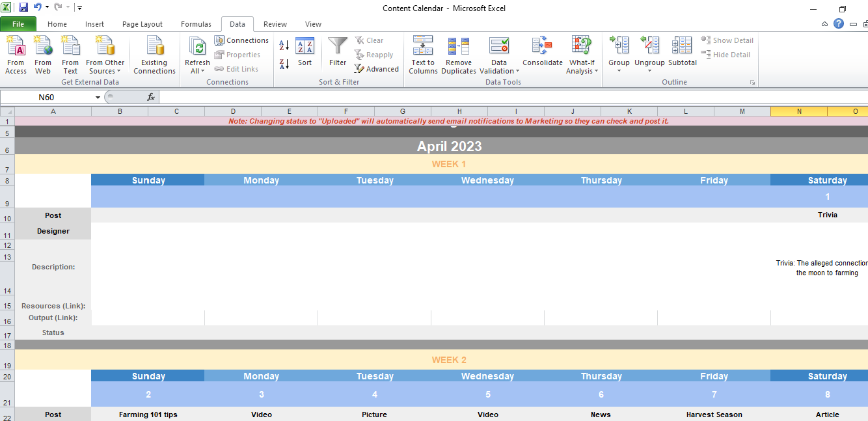
Task: Select column D header
Action: pos(233,111)
